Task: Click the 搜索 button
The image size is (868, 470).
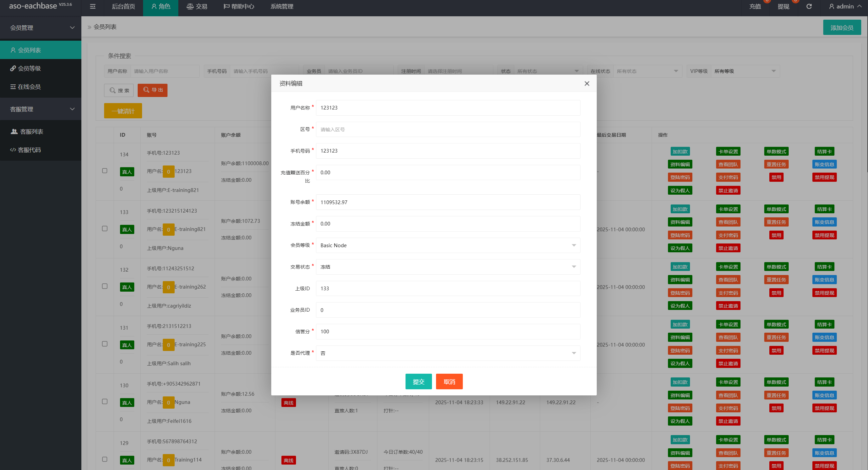Action: pyautogui.click(x=119, y=91)
